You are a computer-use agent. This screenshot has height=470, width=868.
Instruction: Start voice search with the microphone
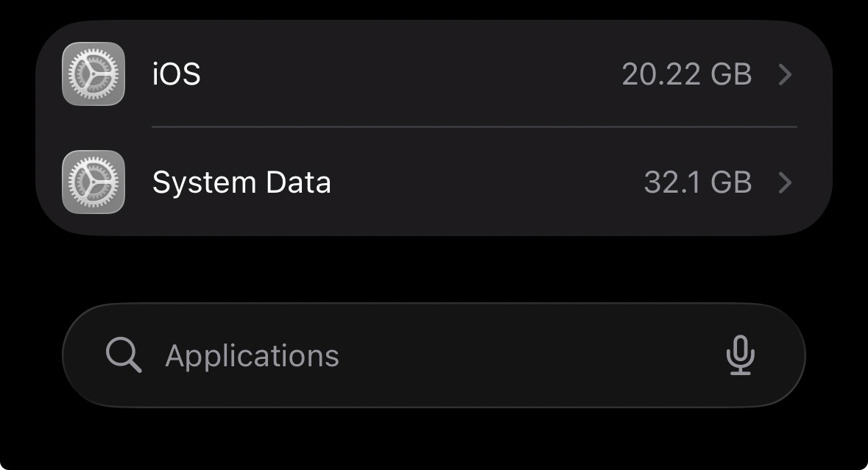click(740, 355)
